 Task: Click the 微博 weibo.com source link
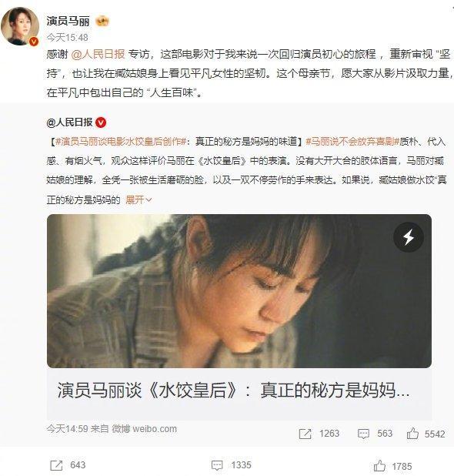pyautogui.click(x=145, y=429)
